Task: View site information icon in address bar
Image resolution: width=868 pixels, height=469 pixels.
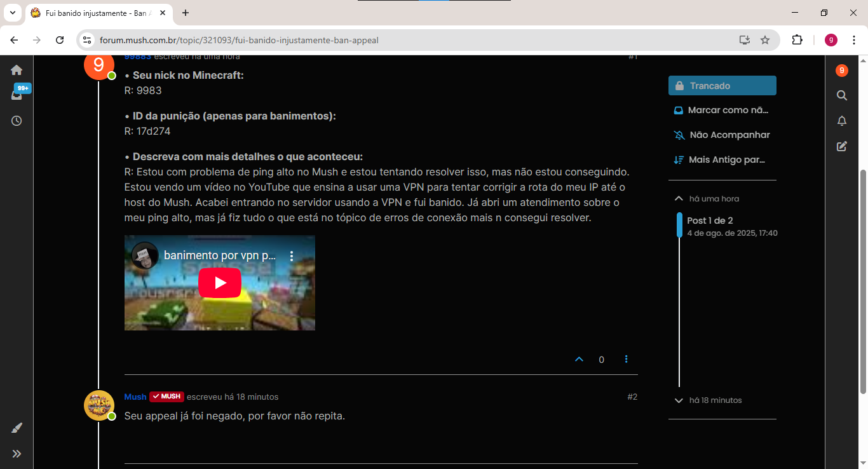Action: pos(88,40)
